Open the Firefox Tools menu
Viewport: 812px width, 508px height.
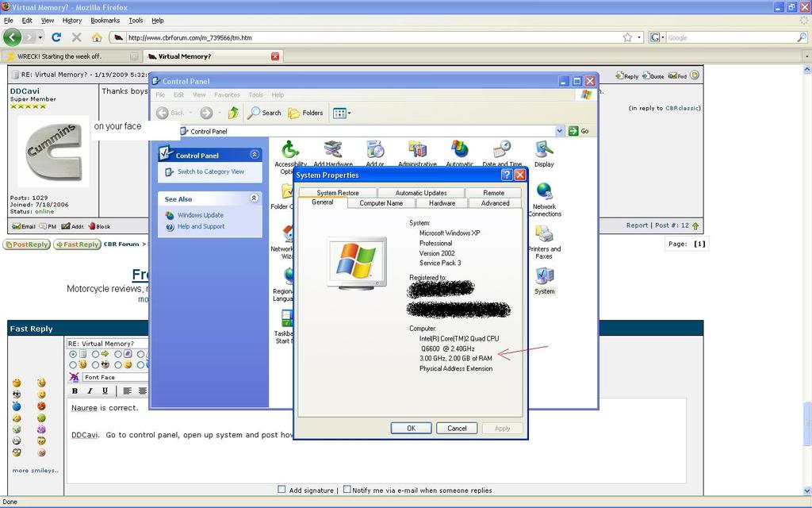point(136,20)
